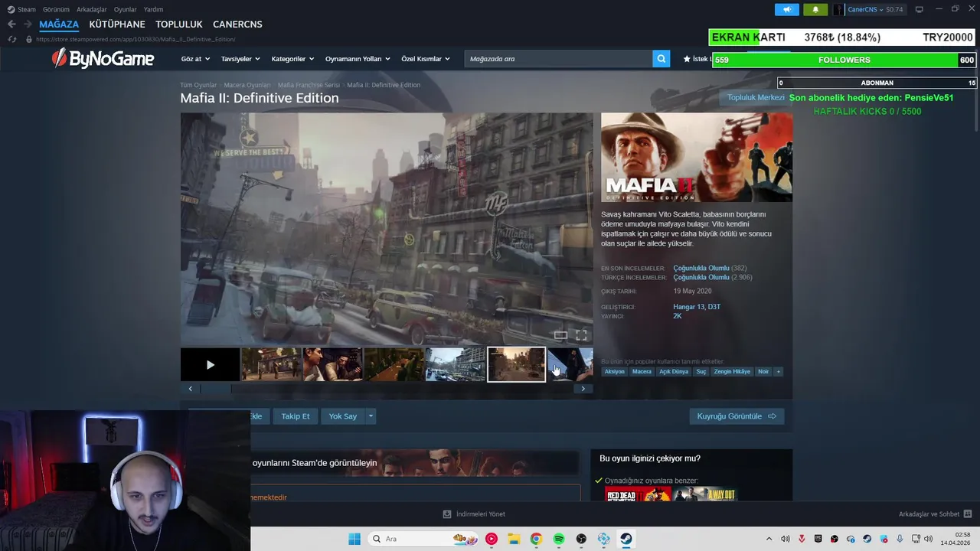Image resolution: width=980 pixels, height=551 pixels.
Task: Click the Steam forward navigation arrow
Action: (x=28, y=24)
